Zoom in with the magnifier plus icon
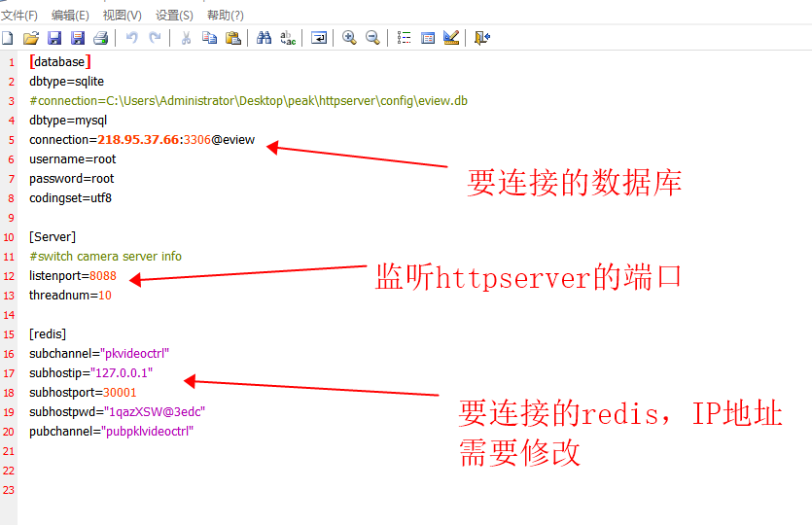The width and height of the screenshot is (812, 525). coord(349,38)
